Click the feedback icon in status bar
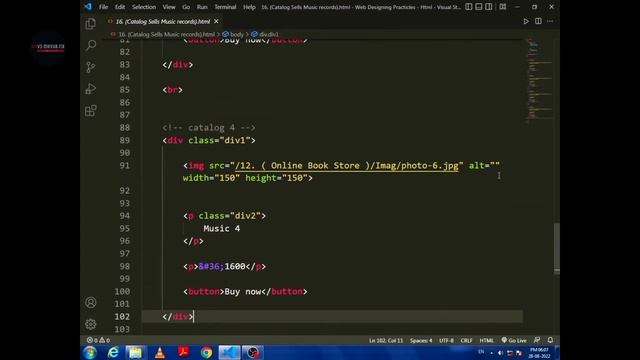Viewport: 640px width, 360px height. 537,340
